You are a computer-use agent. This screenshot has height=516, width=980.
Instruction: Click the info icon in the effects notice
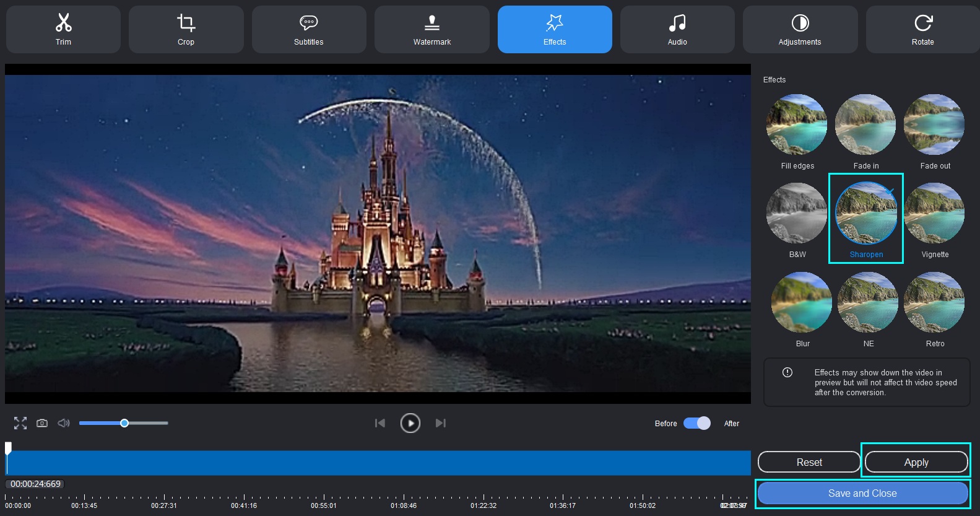click(787, 372)
